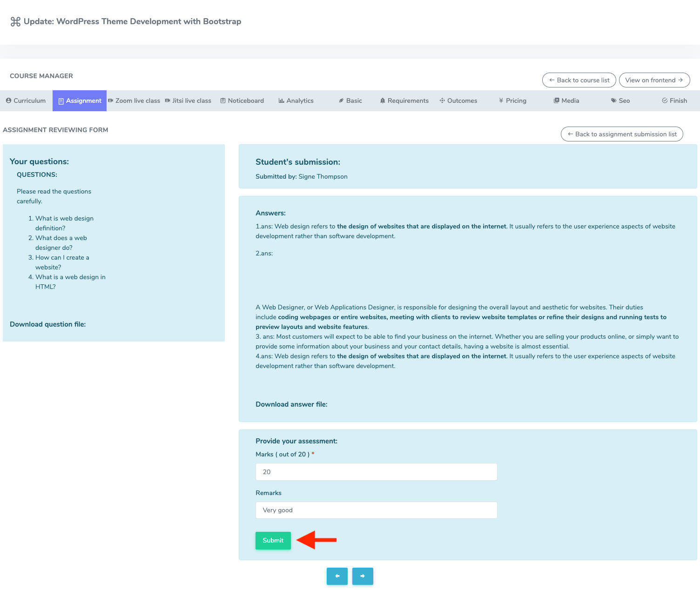Click the command icon beside page title
The height and width of the screenshot is (590, 700).
[15, 22]
